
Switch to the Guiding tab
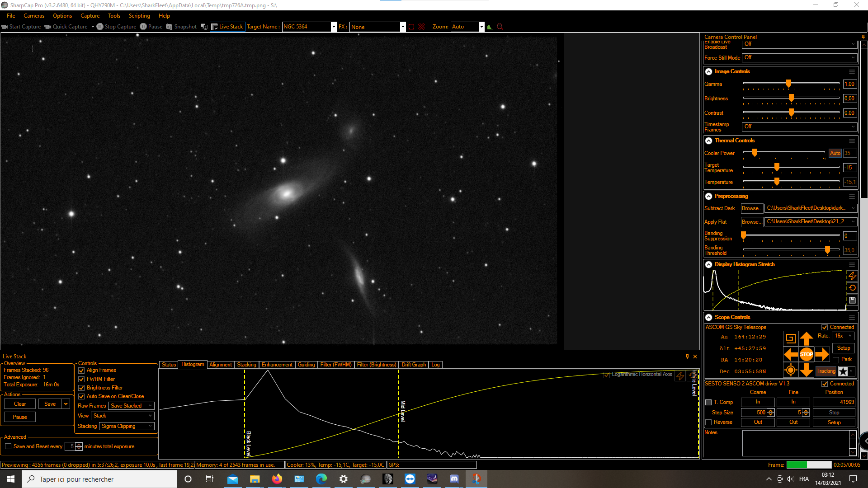coord(306,365)
